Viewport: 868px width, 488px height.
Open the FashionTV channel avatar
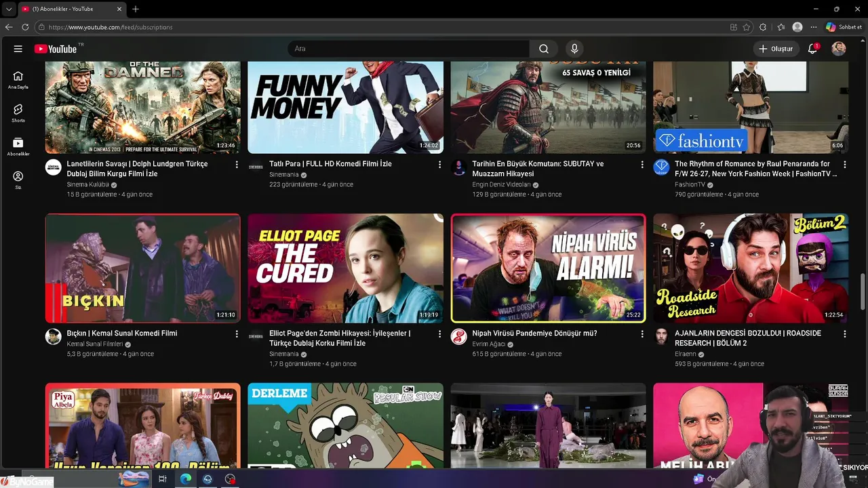pyautogui.click(x=661, y=167)
